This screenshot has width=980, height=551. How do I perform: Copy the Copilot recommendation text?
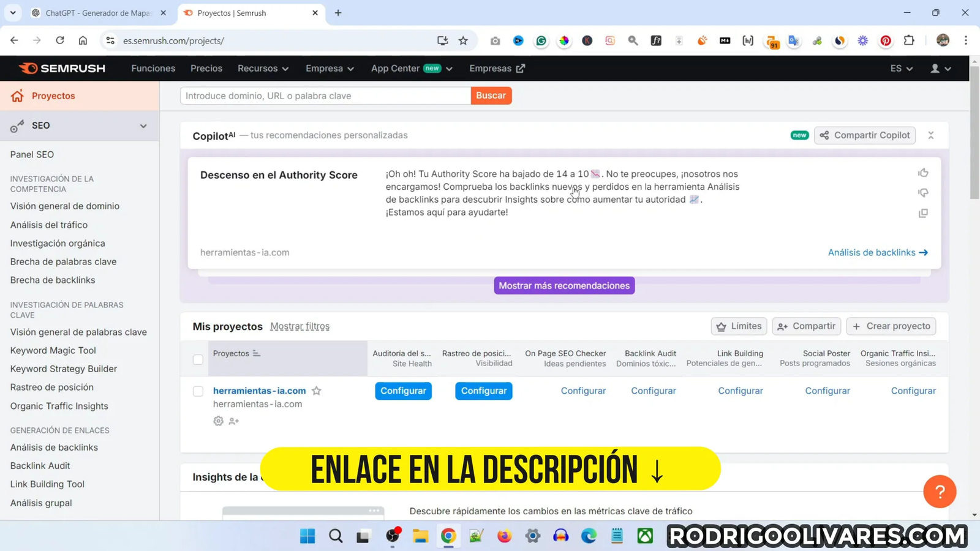(923, 212)
